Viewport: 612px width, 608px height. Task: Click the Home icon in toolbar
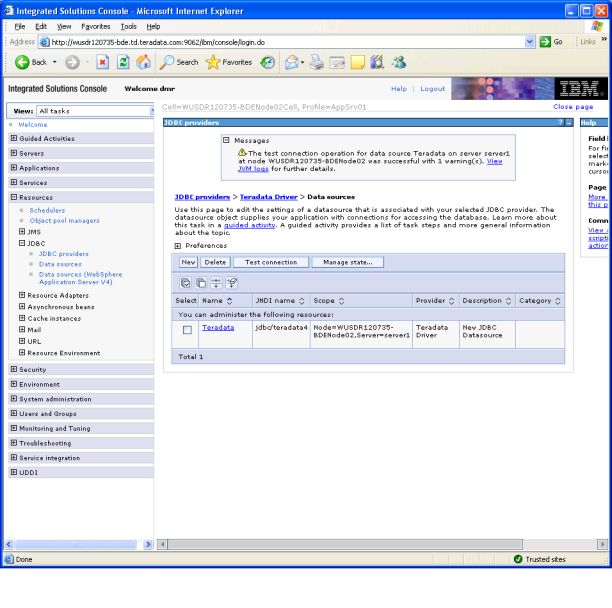pyautogui.click(x=144, y=62)
